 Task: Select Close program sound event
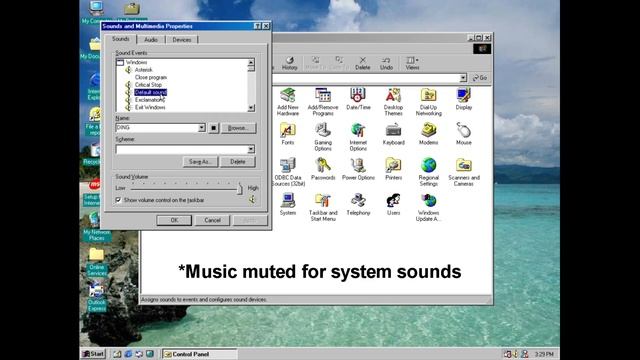(x=151, y=77)
